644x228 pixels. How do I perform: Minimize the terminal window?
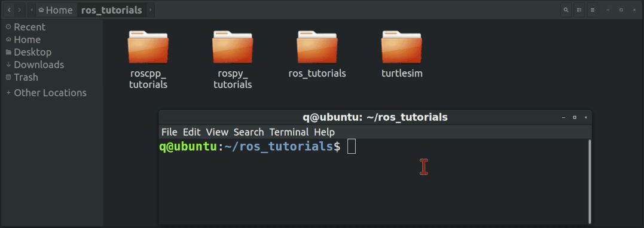[563, 117]
